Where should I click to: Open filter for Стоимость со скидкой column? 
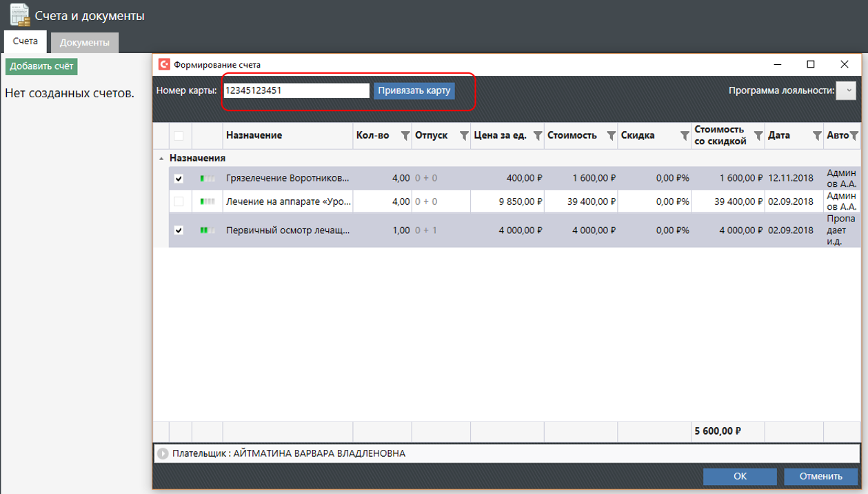pos(758,136)
